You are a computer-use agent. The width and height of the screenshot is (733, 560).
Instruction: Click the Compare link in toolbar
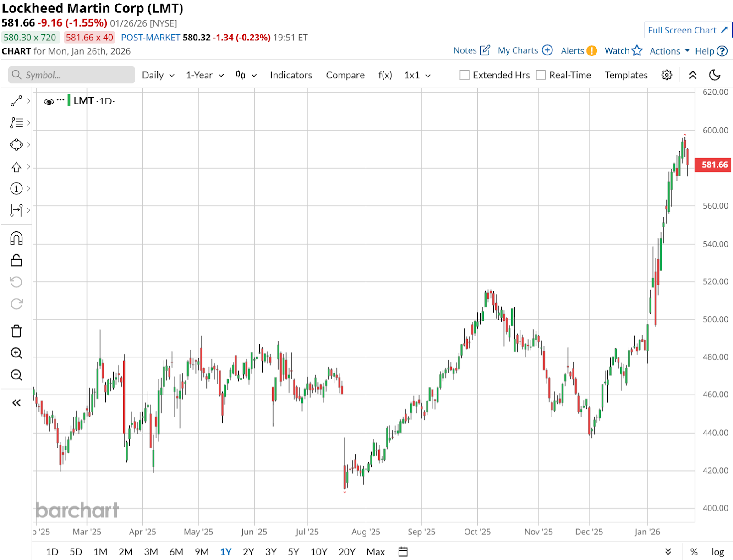345,75
